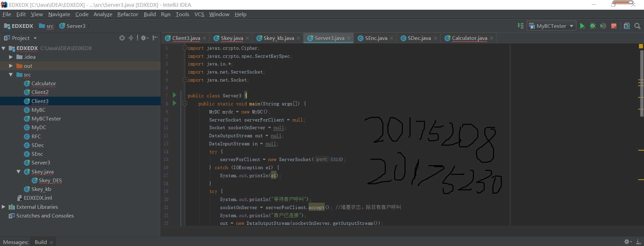This screenshot has width=644, height=246.
Task: Select Skey_DES class in project tree
Action: (x=50, y=180)
